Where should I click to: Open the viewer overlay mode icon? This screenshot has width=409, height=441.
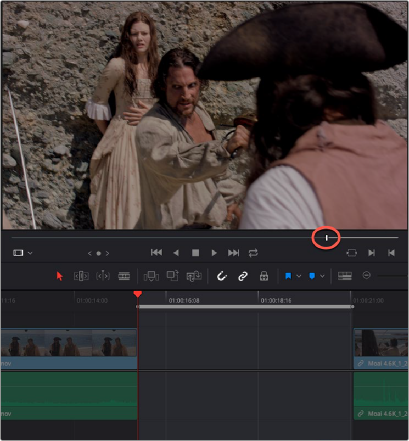pyautogui.click(x=18, y=253)
